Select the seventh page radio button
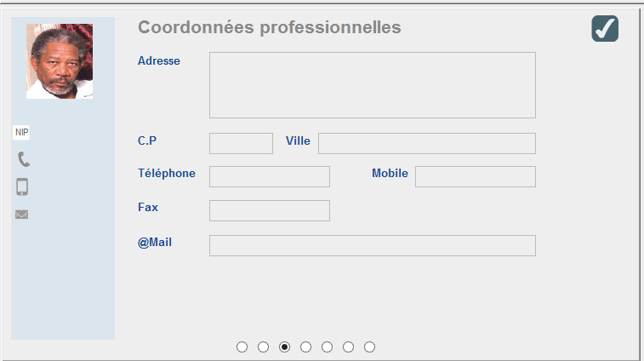644x361 pixels. point(370,347)
